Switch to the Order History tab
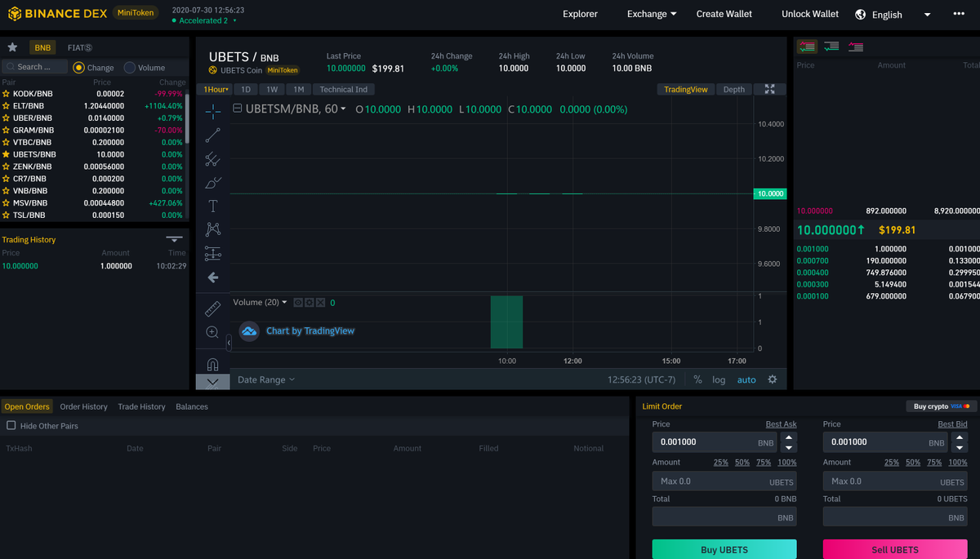980x559 pixels. pos(83,406)
